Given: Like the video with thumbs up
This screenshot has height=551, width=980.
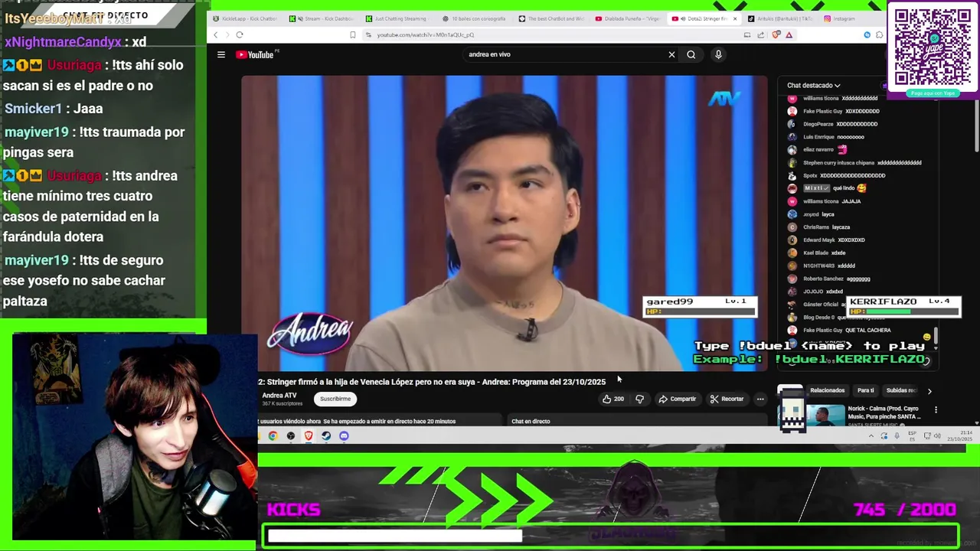Looking at the screenshot, I should click(x=613, y=399).
